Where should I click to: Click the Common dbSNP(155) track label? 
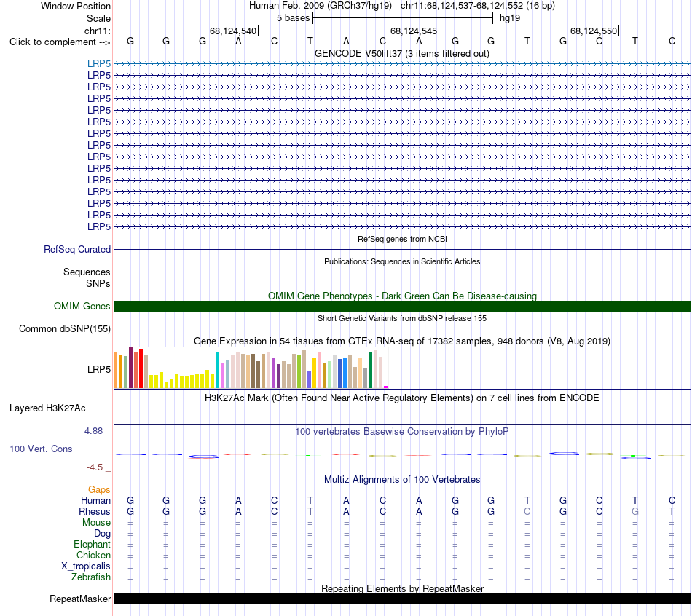coord(64,328)
